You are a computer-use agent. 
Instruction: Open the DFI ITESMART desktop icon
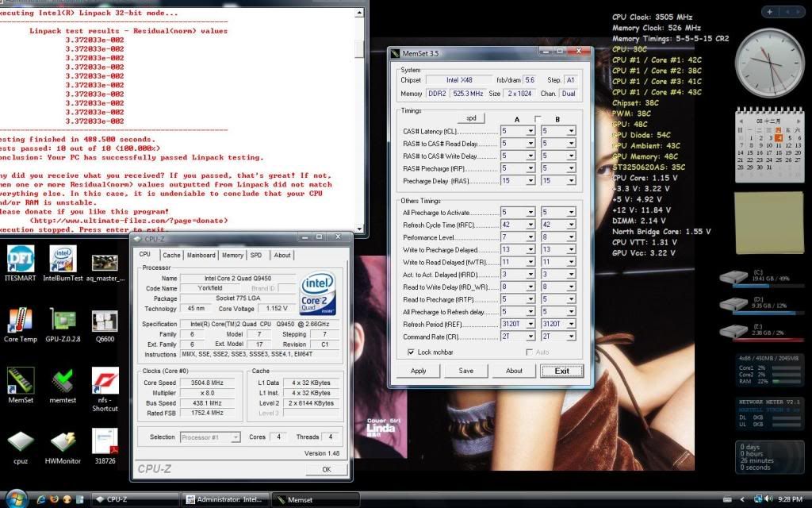point(21,262)
